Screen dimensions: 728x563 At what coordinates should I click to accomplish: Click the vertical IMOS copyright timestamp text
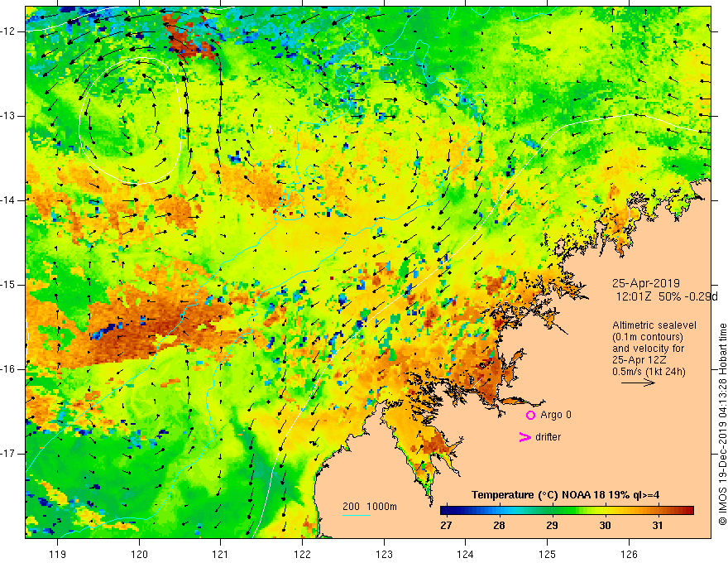tap(722, 425)
